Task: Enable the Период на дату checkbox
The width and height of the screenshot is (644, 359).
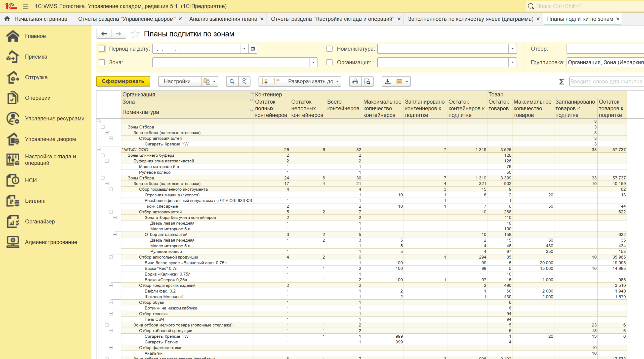Action: 102,49
